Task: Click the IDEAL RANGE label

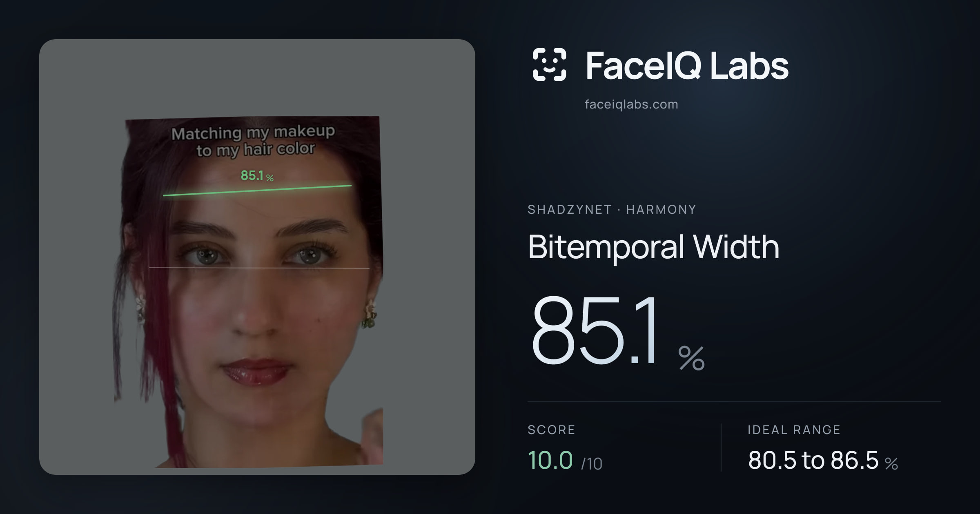Action: pyautogui.click(x=794, y=430)
